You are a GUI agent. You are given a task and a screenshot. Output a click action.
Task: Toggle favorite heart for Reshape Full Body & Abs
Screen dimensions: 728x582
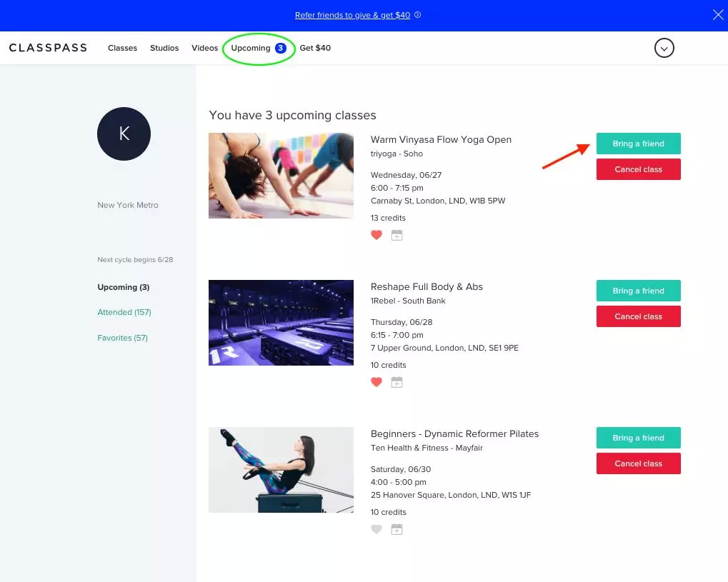(377, 382)
